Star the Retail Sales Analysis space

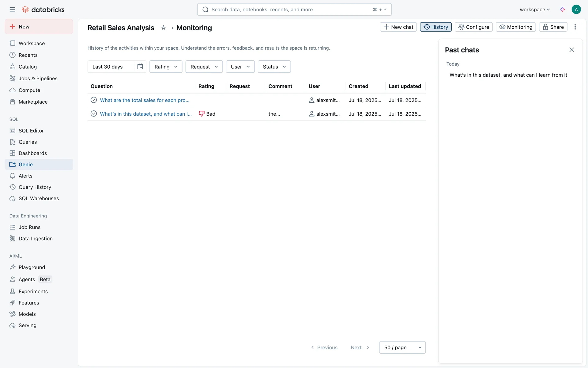click(164, 28)
